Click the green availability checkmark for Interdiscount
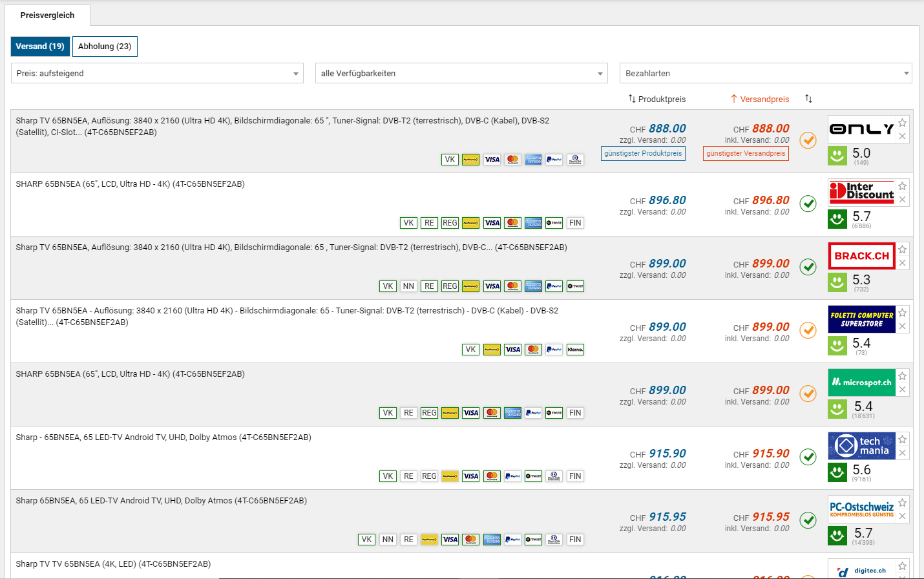The image size is (924, 579). click(808, 204)
